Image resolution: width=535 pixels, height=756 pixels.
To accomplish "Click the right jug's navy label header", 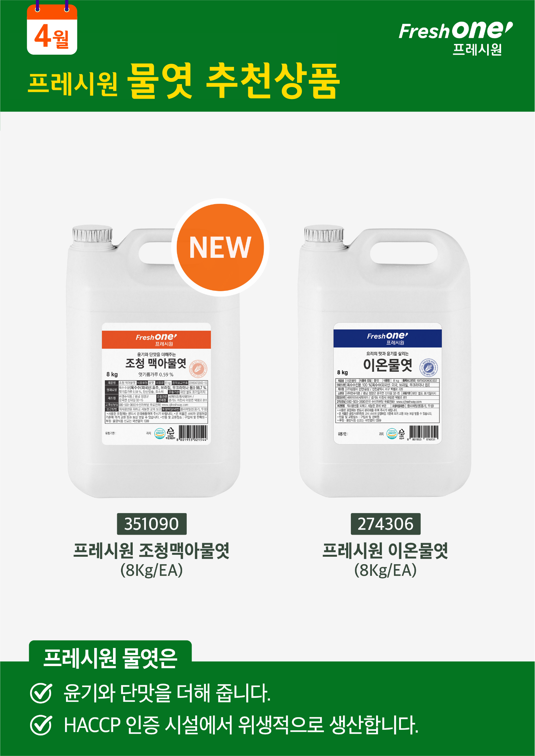I will click(x=388, y=338).
